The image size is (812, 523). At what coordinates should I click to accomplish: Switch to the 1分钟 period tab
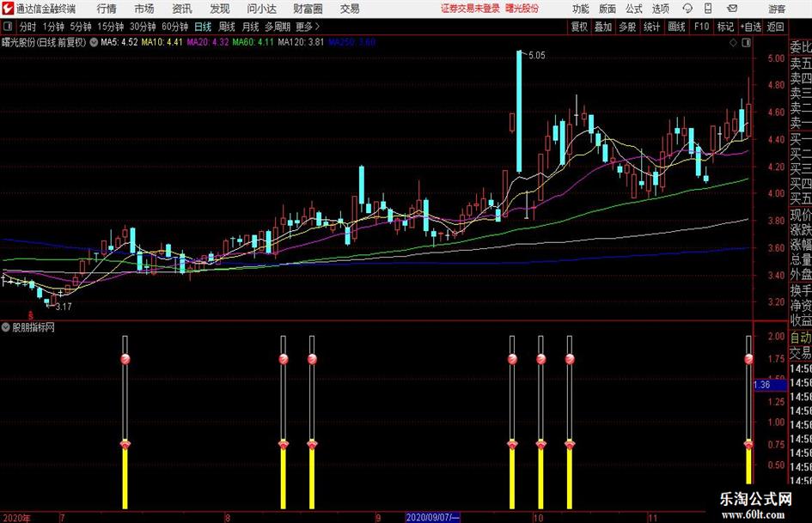tap(52, 27)
